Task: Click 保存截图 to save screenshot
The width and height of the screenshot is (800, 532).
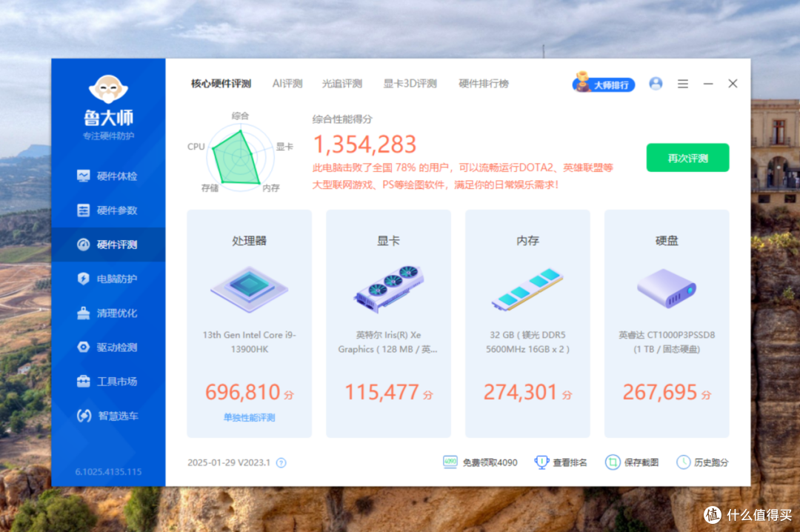Action: coord(632,462)
